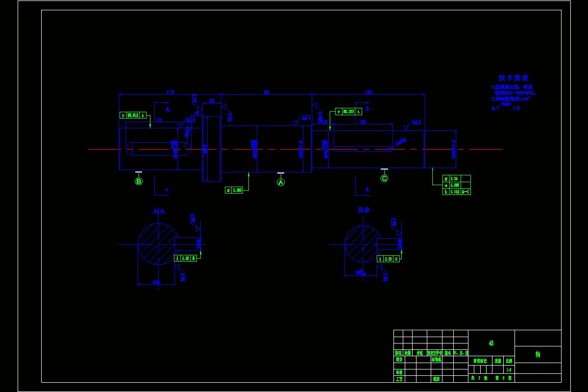The width and height of the screenshot is (588, 392).
Task: Click the tolerance frame under section B-B
Action: (x=389, y=259)
